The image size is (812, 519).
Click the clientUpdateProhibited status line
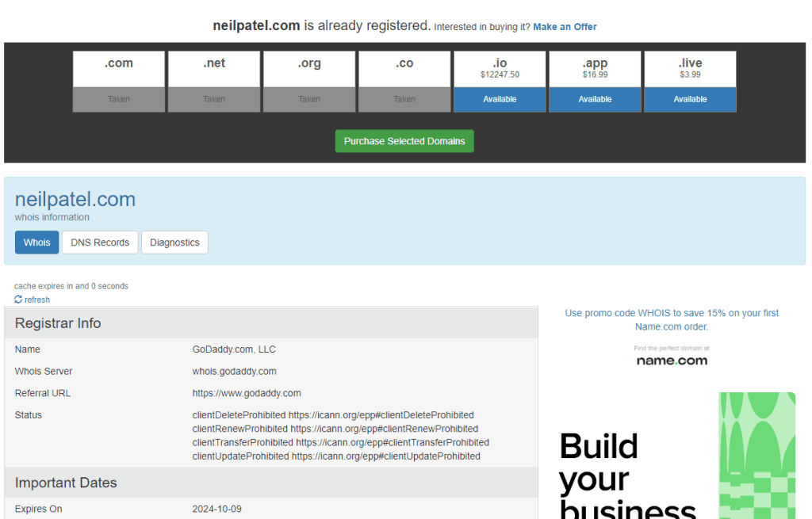pyautogui.click(x=336, y=456)
